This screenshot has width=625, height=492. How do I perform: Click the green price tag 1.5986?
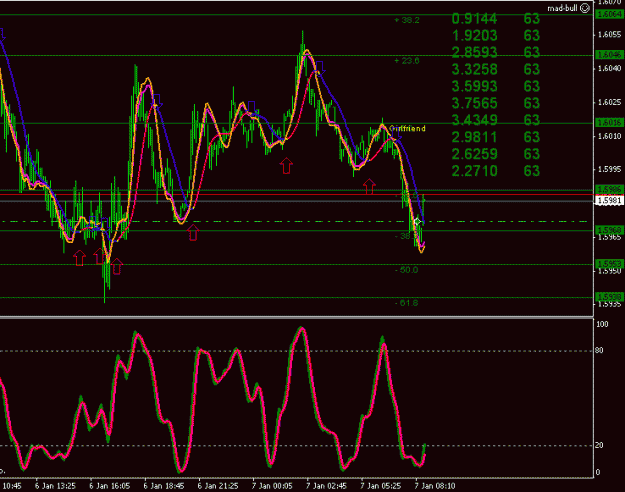click(609, 189)
